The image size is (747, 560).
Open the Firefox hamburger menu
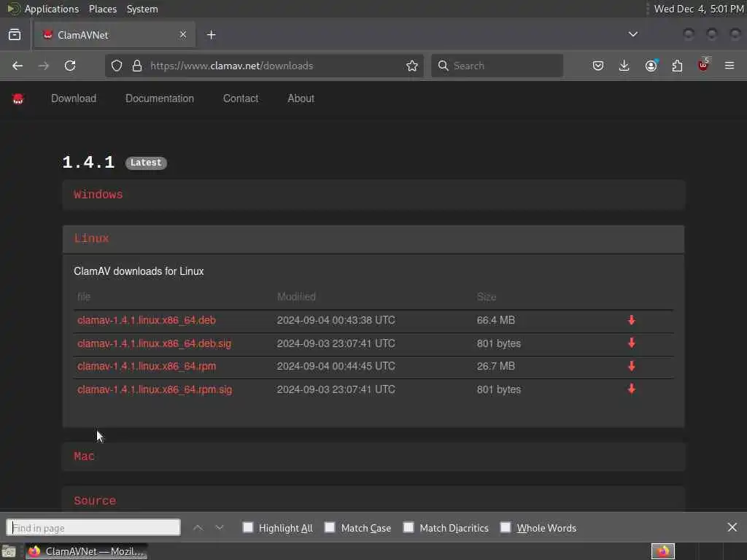click(x=729, y=66)
